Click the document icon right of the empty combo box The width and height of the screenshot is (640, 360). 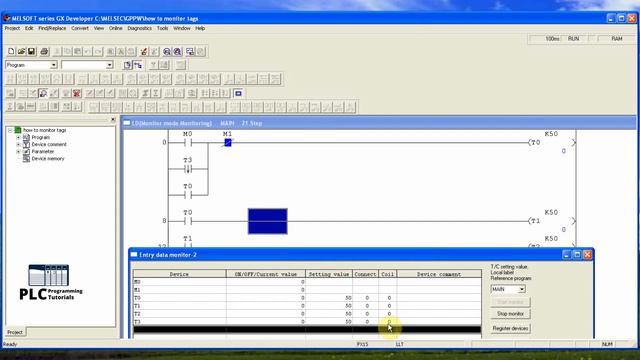pyautogui.click(x=127, y=65)
